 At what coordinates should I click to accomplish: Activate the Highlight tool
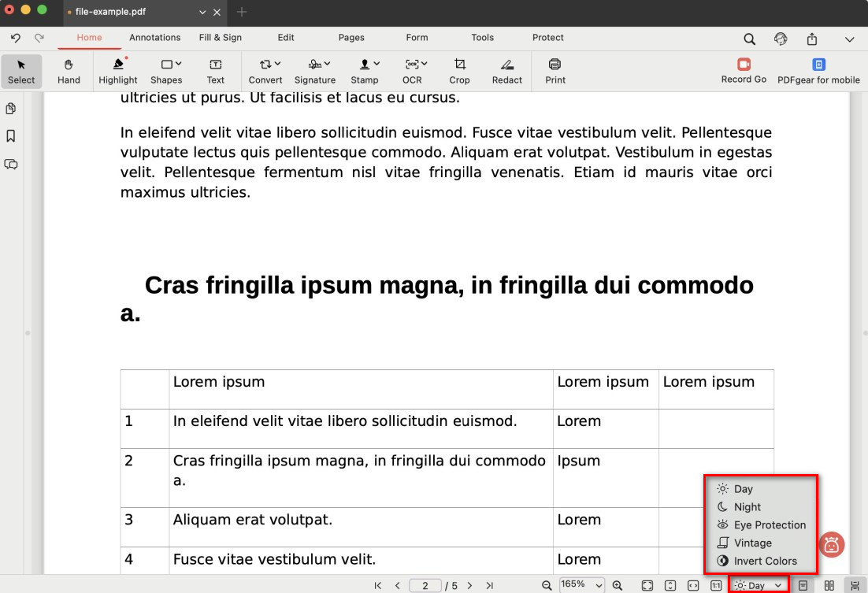pyautogui.click(x=118, y=70)
